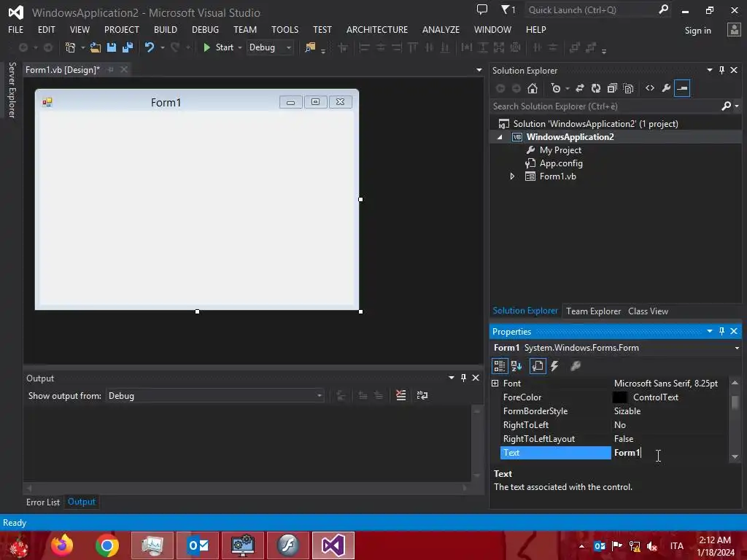Toggle the Properties view button in Properties window
This screenshot has width=747, height=560.
pos(538,366)
